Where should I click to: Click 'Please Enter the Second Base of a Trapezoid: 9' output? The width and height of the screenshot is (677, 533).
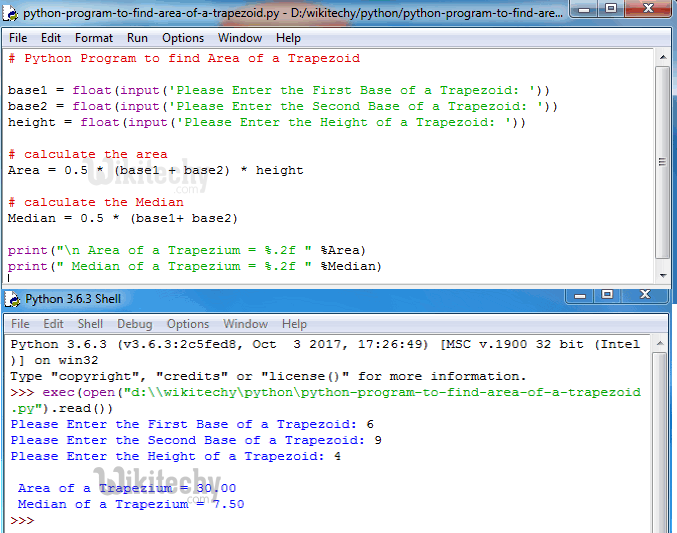(x=196, y=441)
